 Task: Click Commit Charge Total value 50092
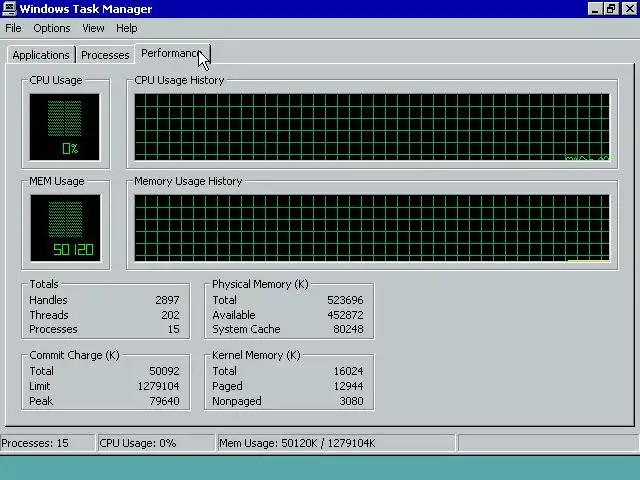point(164,371)
